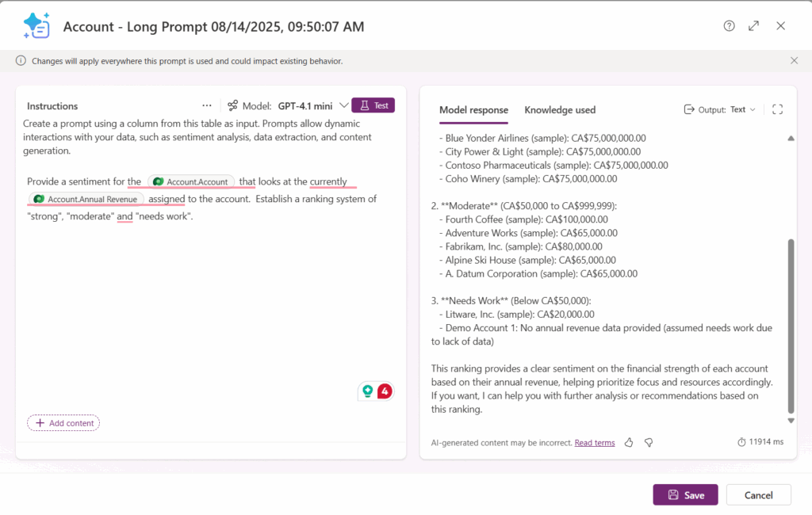Click the response time stopwatch icon
Screen dimensions: 812x515
(741, 442)
